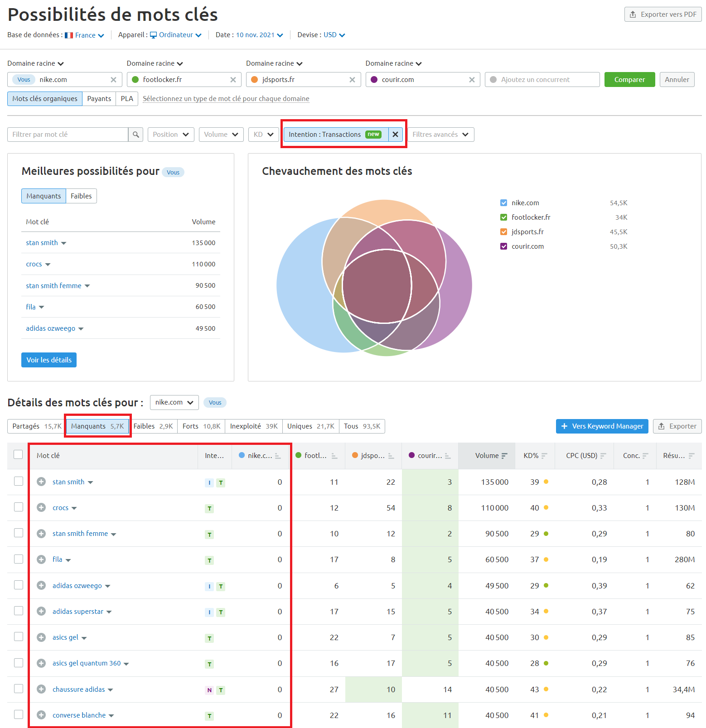
Task: Sort by jdsports column sort icon
Action: [391, 456]
